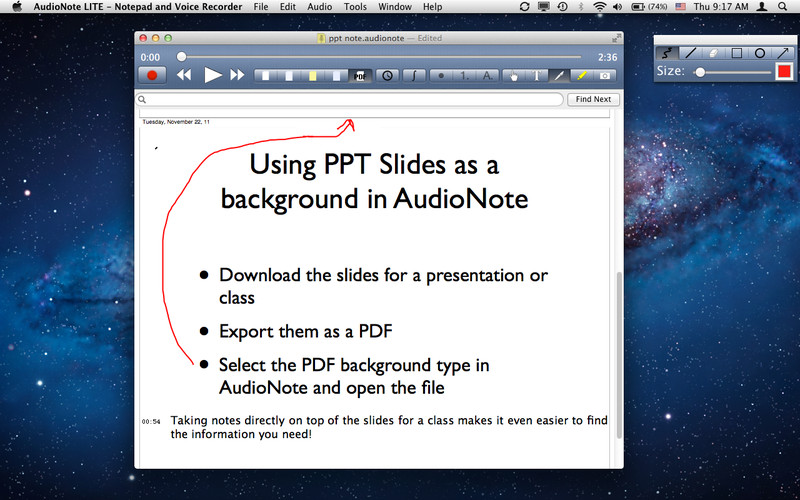Screen dimensions: 800x500
Task: Select the Text tool
Action: (x=537, y=76)
